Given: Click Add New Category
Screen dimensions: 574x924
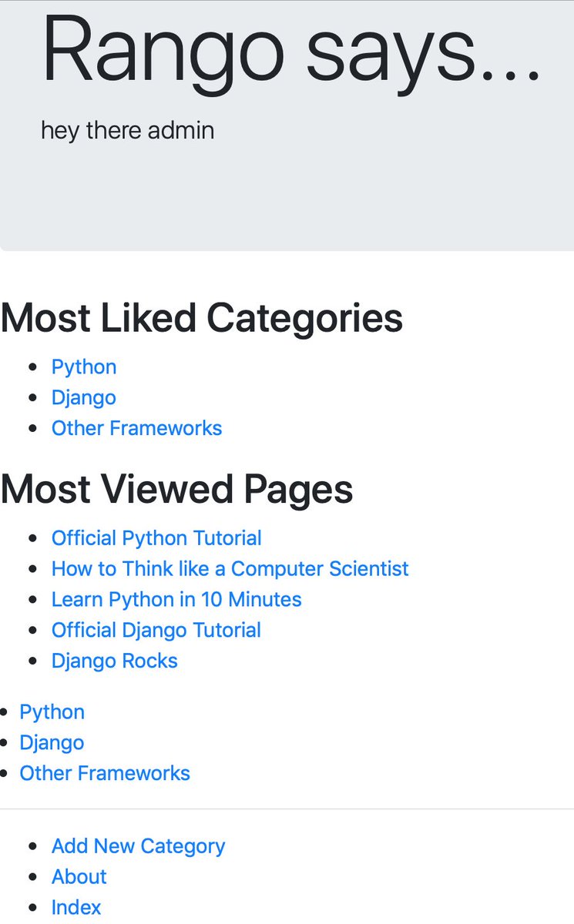Looking at the screenshot, I should (138, 846).
